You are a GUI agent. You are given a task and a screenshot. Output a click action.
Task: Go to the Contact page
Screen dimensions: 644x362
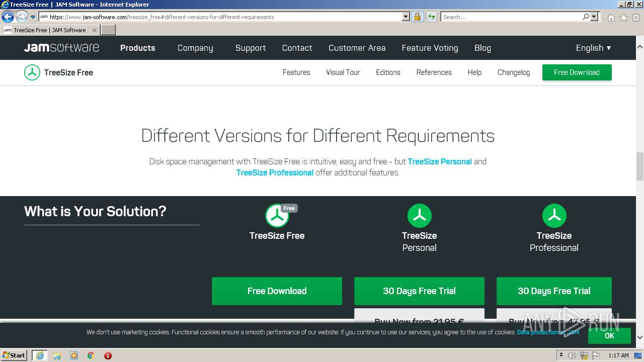297,48
